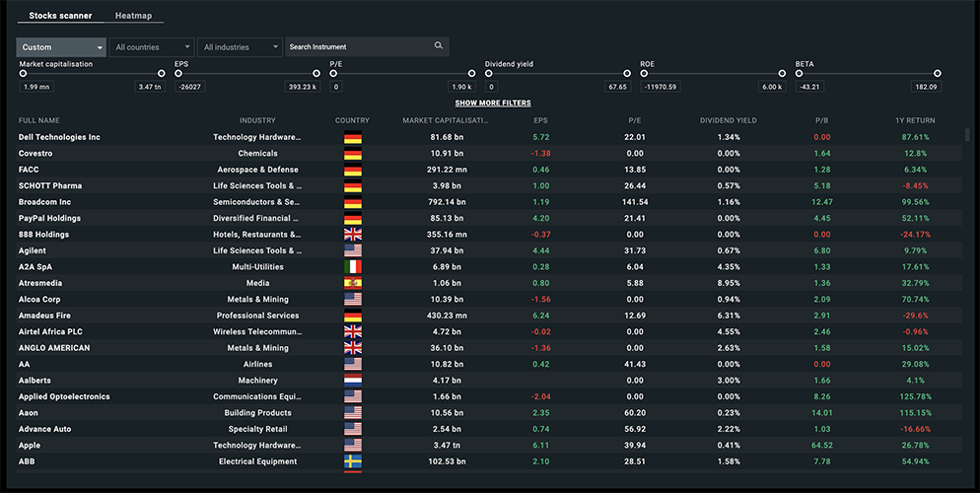The image size is (980, 493).
Task: Select the Broadcom Inc row name
Action: [44, 202]
